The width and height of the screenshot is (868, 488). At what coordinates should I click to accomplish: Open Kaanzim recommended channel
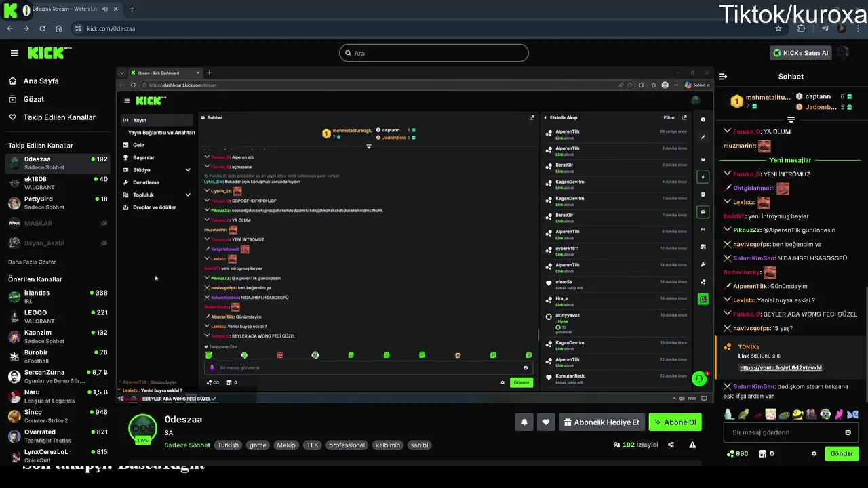click(x=58, y=336)
